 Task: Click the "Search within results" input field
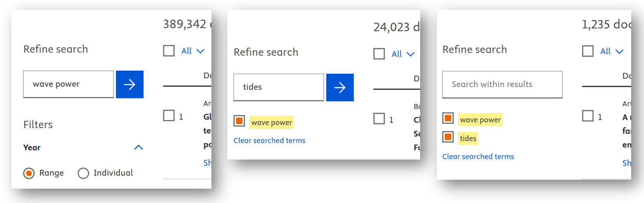pos(502,85)
